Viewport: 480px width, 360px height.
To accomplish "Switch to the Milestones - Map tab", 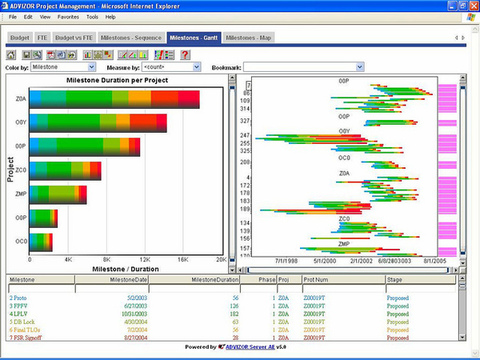I will [x=248, y=38].
